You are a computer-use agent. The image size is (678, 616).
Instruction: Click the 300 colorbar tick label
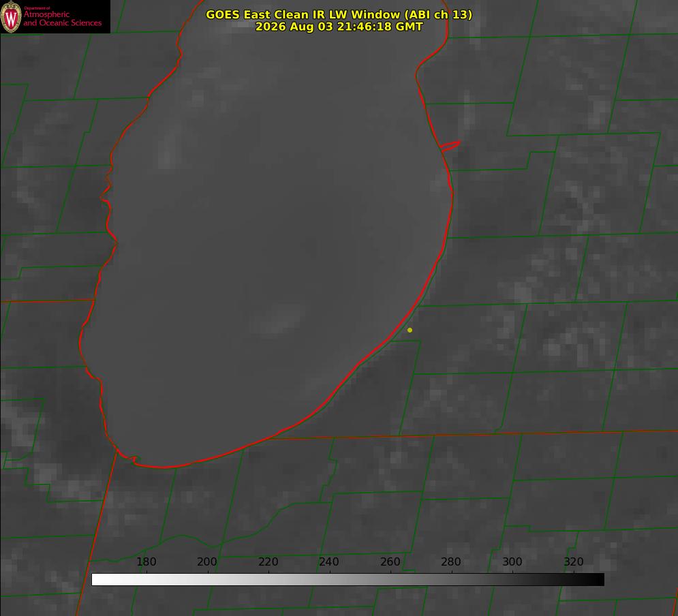click(512, 561)
